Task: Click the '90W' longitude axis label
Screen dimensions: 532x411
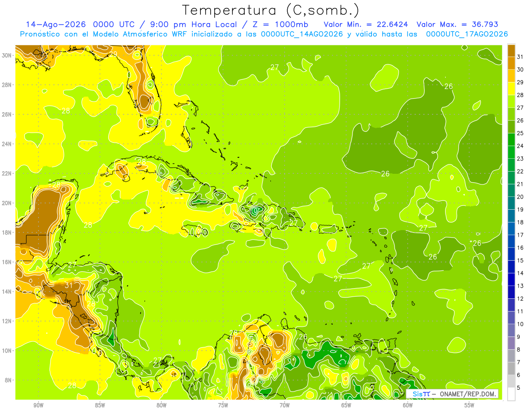Action: click(x=38, y=405)
